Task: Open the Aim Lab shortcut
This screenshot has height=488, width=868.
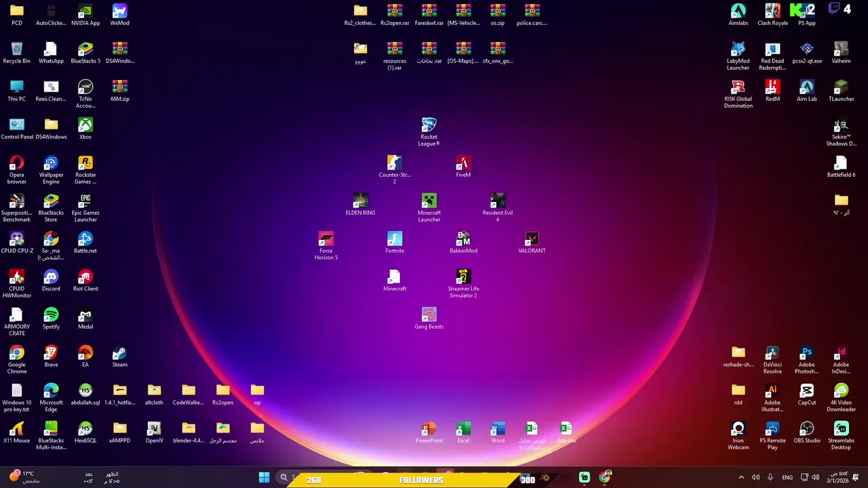Action: (807, 91)
